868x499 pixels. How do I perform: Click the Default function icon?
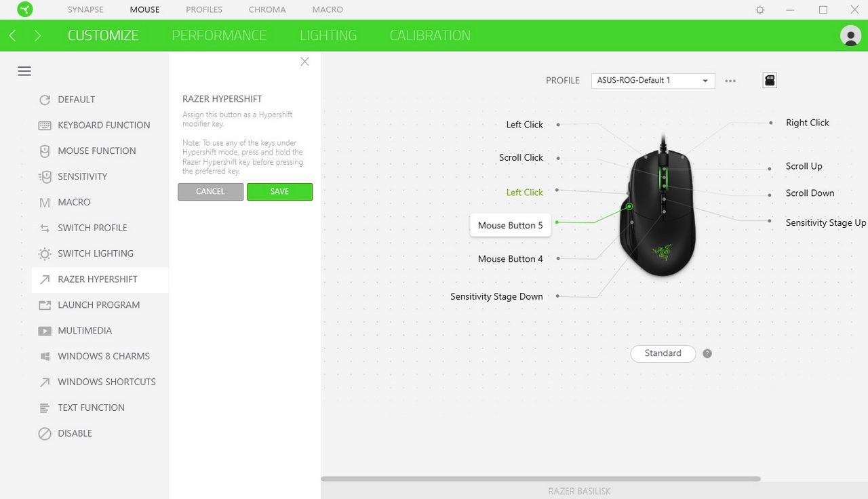(45, 100)
